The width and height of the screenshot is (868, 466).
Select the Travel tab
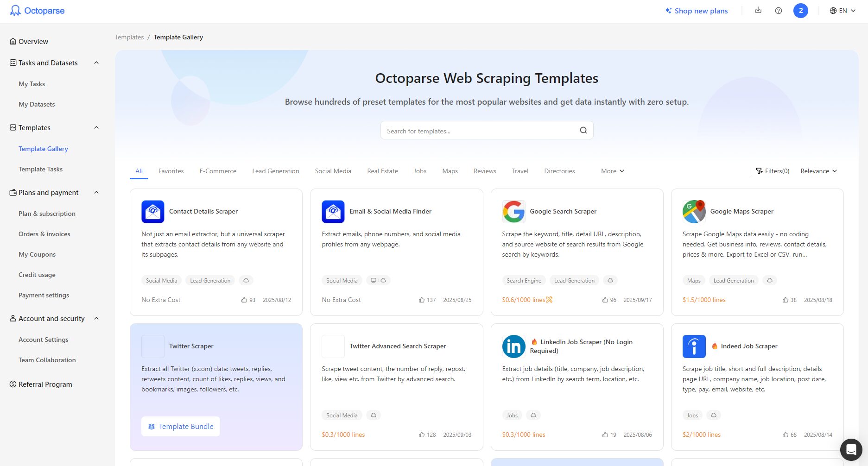pyautogui.click(x=520, y=171)
